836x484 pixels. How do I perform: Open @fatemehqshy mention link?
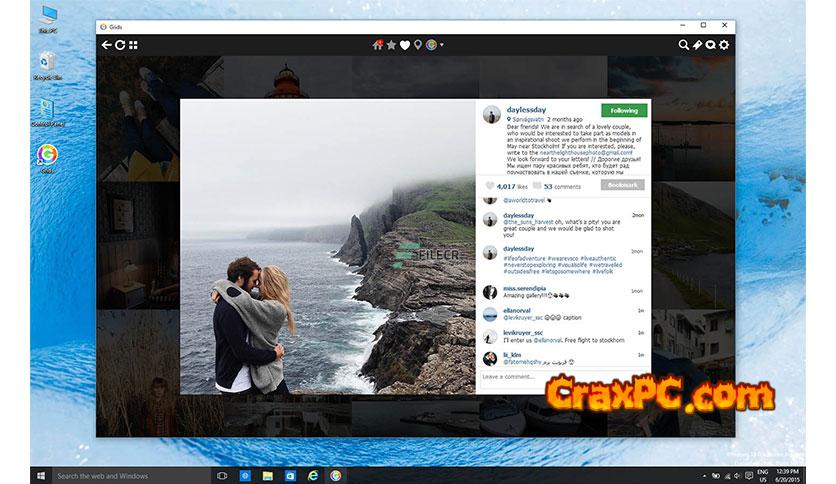point(522,362)
